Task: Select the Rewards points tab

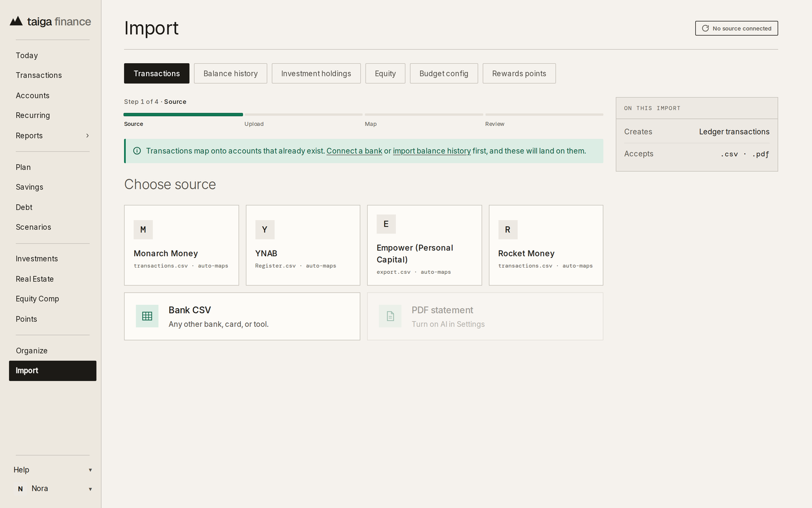Action: point(519,73)
